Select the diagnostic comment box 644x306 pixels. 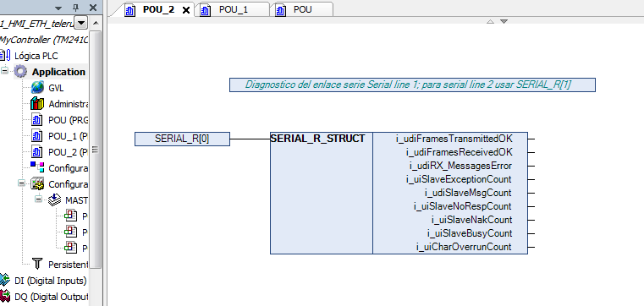click(412, 85)
